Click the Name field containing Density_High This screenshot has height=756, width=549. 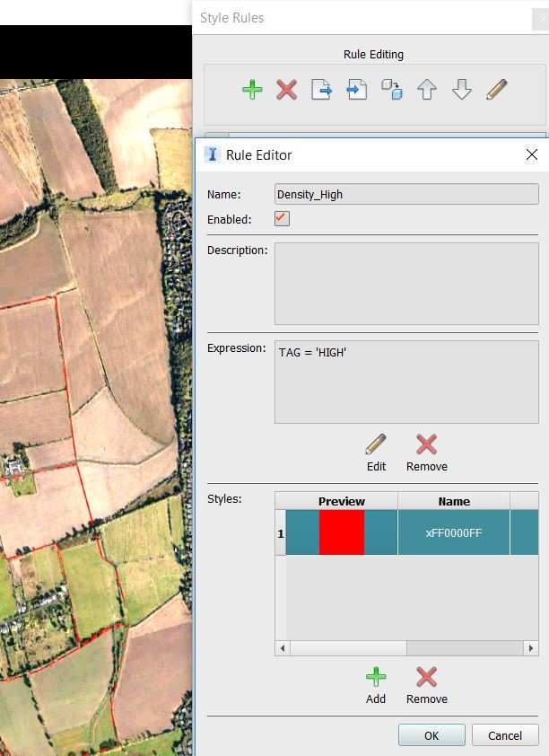coord(406,194)
